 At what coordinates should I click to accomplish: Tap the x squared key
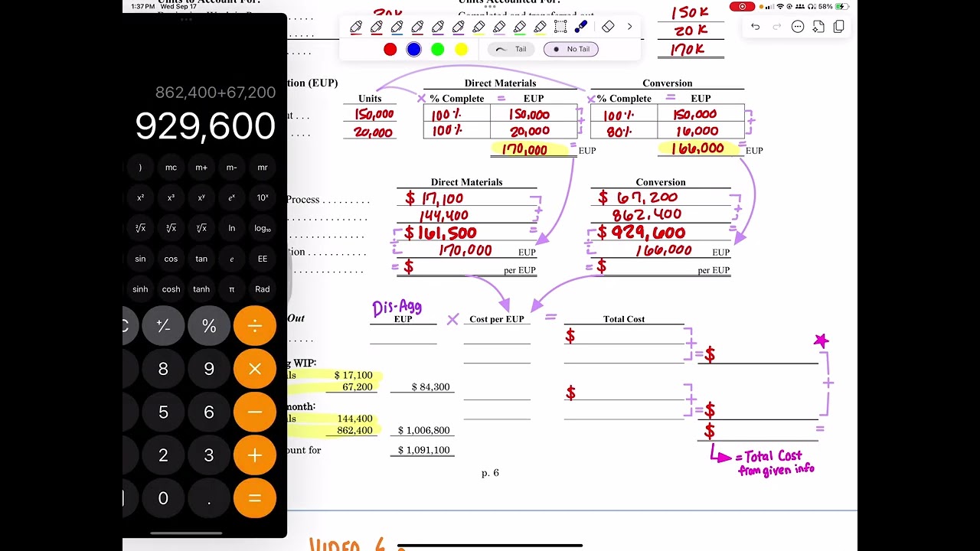click(140, 197)
